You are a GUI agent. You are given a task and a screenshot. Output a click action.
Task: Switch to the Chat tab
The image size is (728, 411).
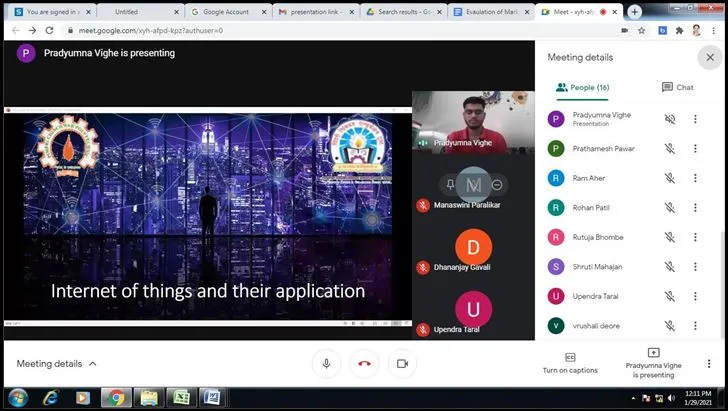677,87
